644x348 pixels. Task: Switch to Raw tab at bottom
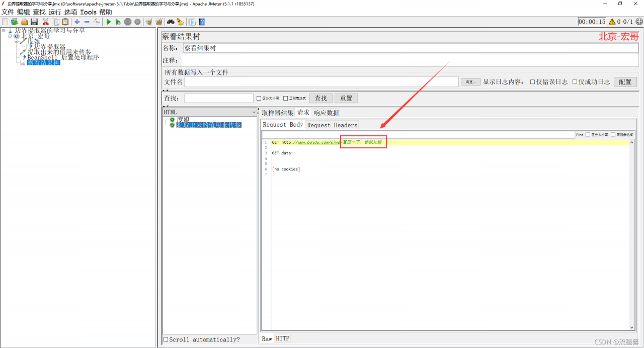click(267, 339)
